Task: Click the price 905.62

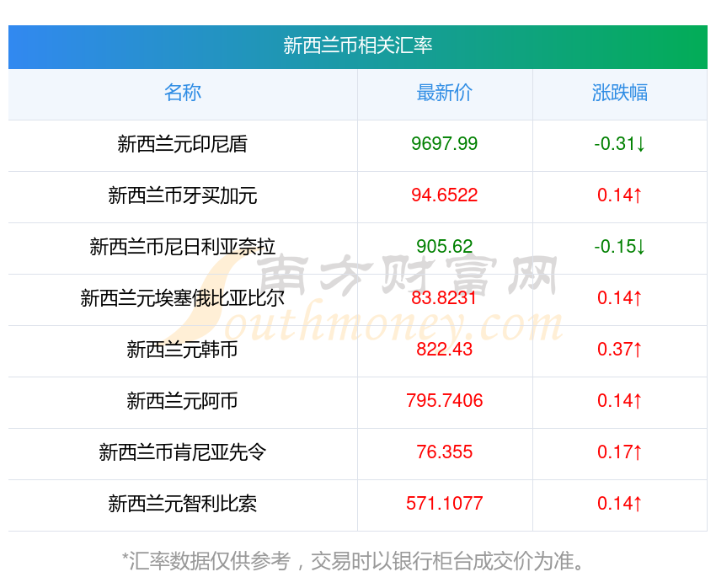Action: tap(444, 247)
